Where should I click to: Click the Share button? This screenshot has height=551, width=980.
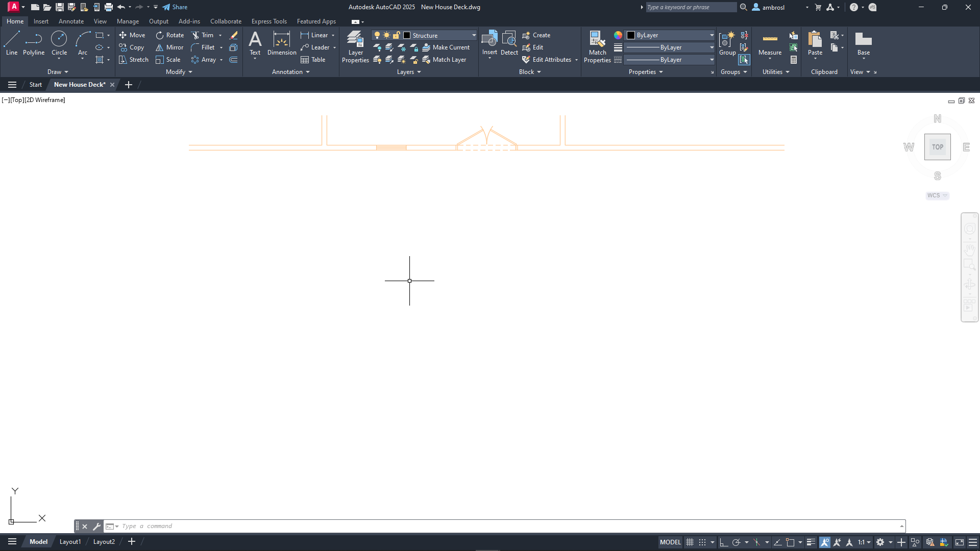point(175,7)
